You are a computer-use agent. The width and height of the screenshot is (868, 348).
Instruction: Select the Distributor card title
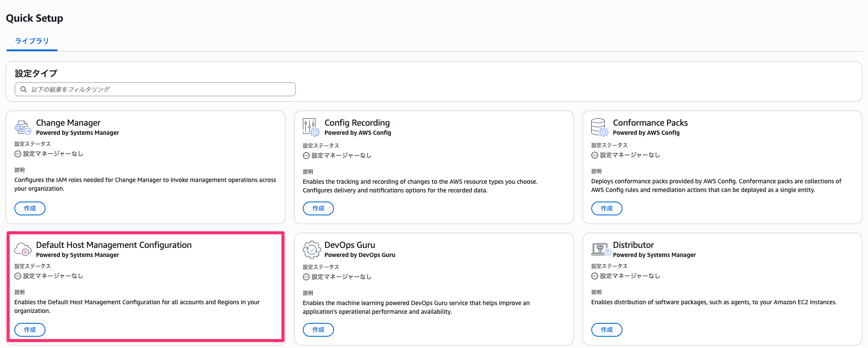(633, 245)
